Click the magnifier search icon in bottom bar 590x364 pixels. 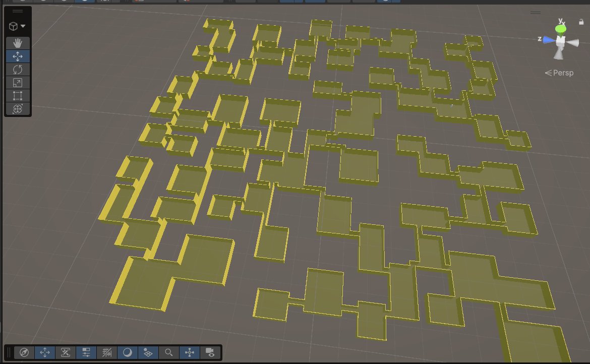click(169, 352)
